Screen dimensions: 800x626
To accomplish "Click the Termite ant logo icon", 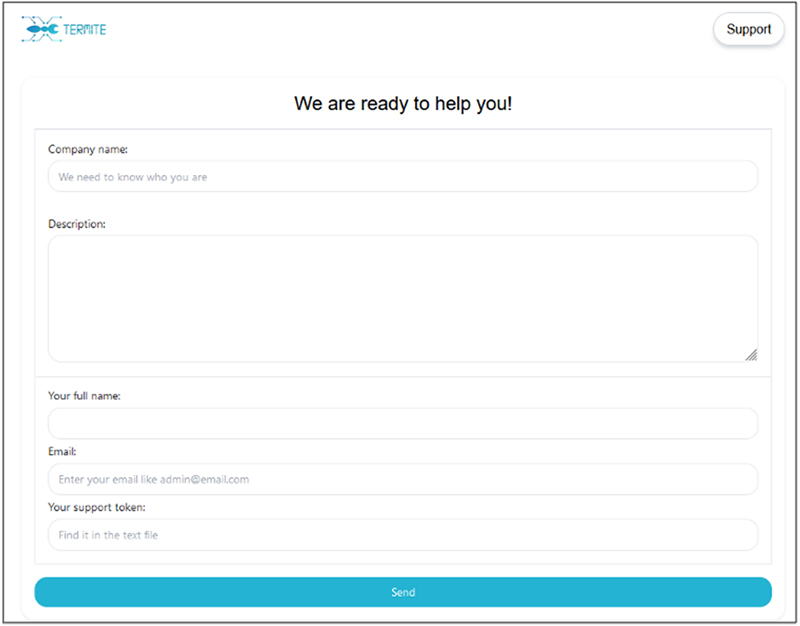I will coord(40,30).
